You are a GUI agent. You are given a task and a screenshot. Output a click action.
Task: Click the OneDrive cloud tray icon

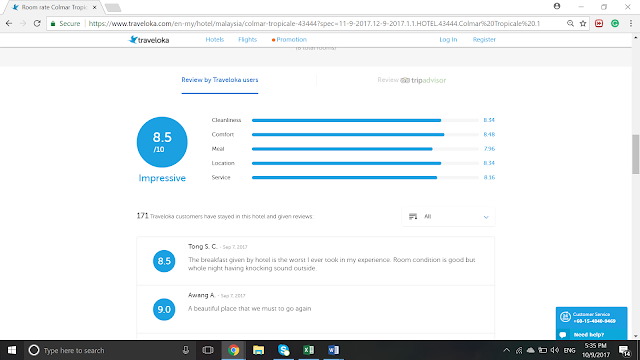point(531,350)
